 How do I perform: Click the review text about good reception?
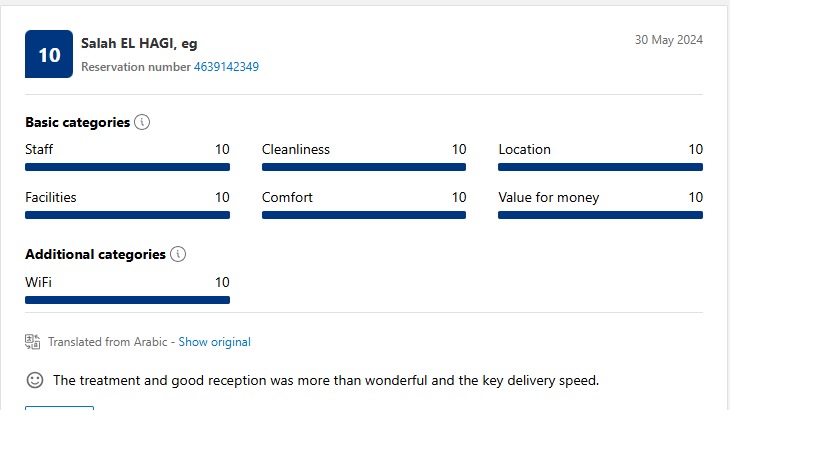tap(326, 381)
